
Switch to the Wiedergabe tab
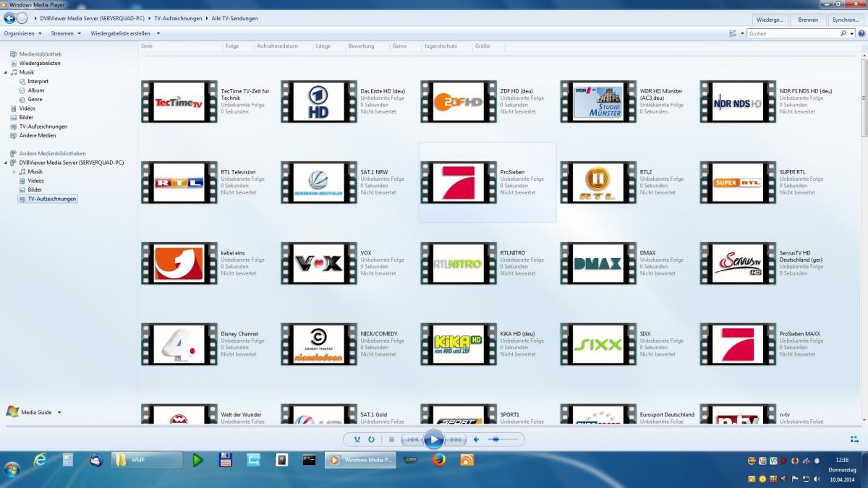tap(770, 20)
